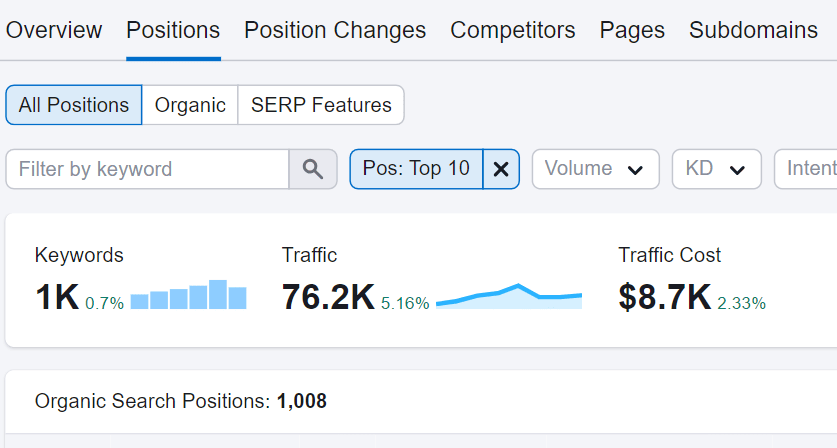
Task: Click the magnifying glass search icon
Action: [313, 169]
